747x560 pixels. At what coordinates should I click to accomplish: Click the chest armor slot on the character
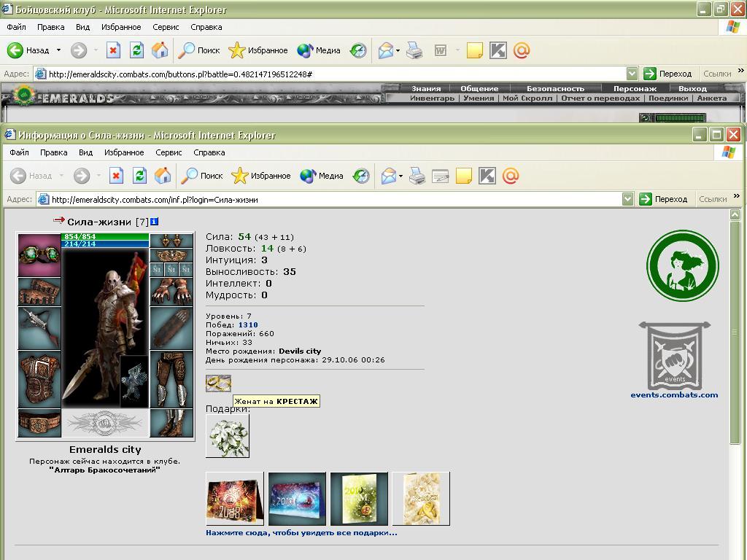pos(39,378)
